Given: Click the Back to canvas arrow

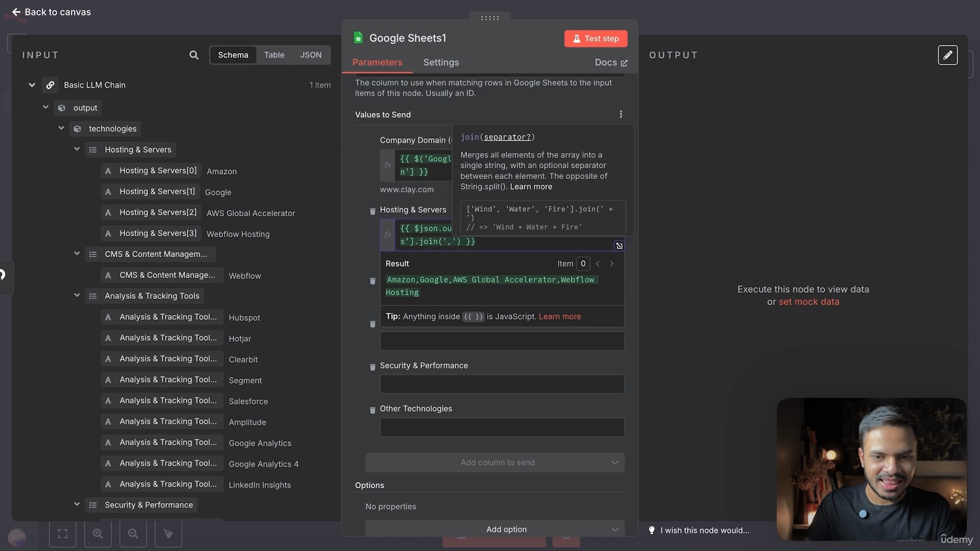Looking at the screenshot, I should click(x=16, y=12).
